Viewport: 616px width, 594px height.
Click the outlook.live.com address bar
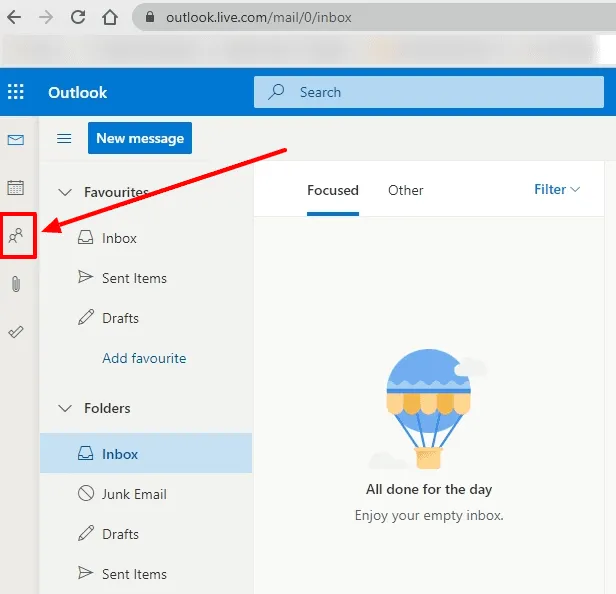click(373, 17)
